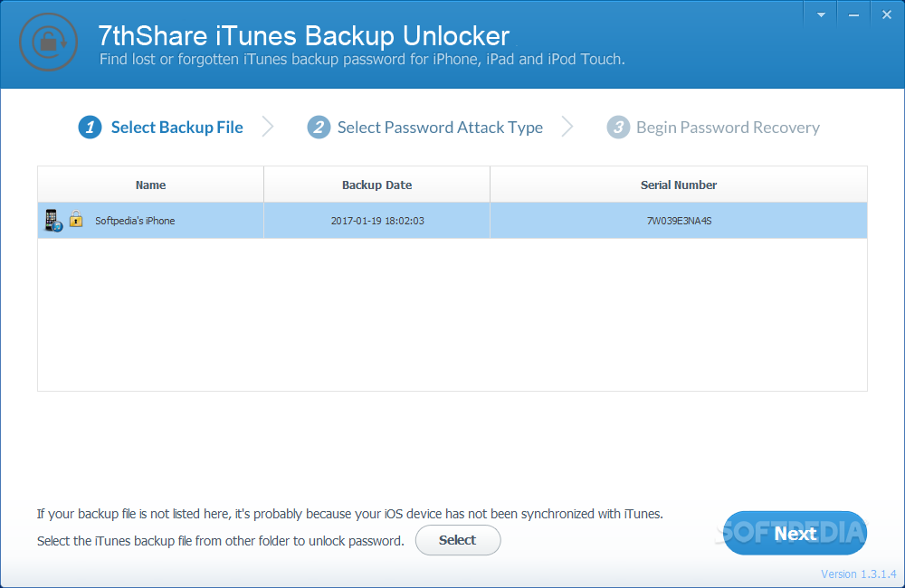Screen dimensions: 905x588
Task: Click the Select button to browse backup
Action: (458, 540)
